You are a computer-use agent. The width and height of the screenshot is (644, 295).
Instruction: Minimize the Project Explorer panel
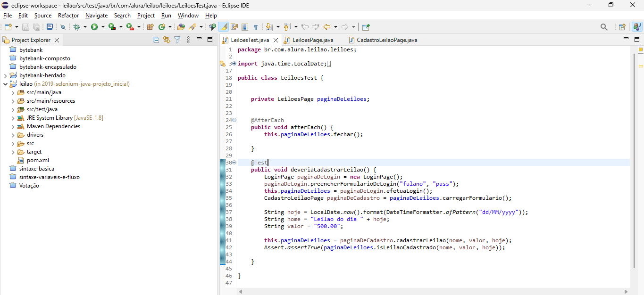click(199, 40)
